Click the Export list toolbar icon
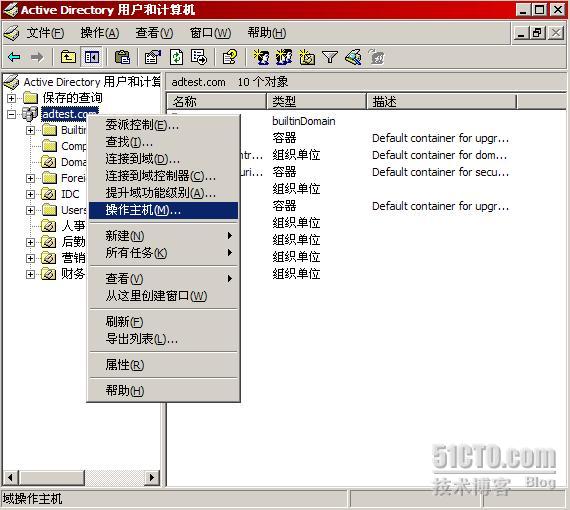This screenshot has height=510, width=570. click(199, 57)
